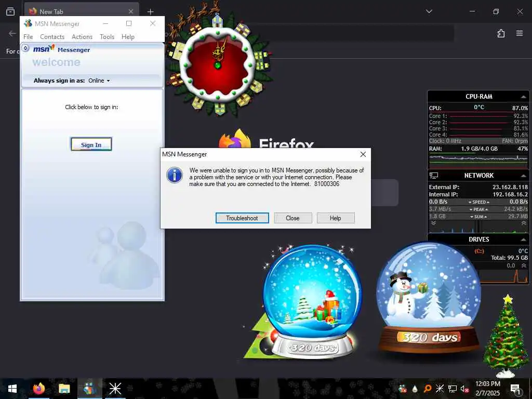Click the SUM label in network gadget
Image resolution: width=532 pixels, height=399 pixels.
tap(478, 217)
